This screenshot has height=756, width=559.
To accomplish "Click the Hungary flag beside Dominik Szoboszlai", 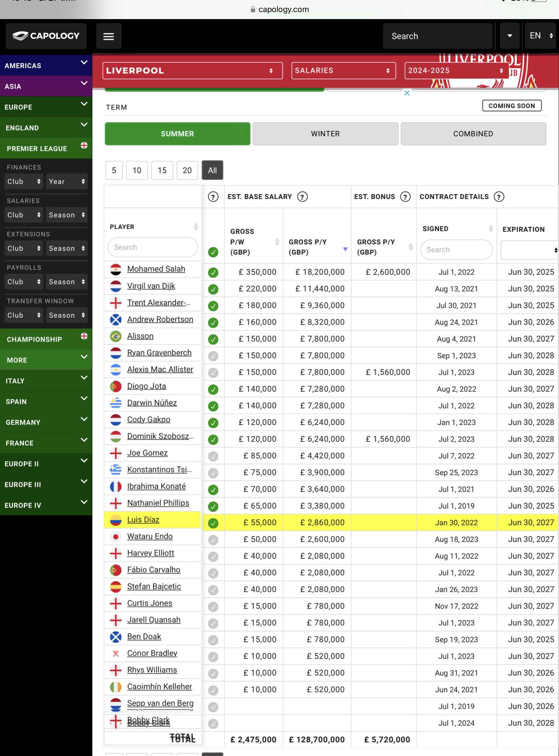I will point(116,436).
